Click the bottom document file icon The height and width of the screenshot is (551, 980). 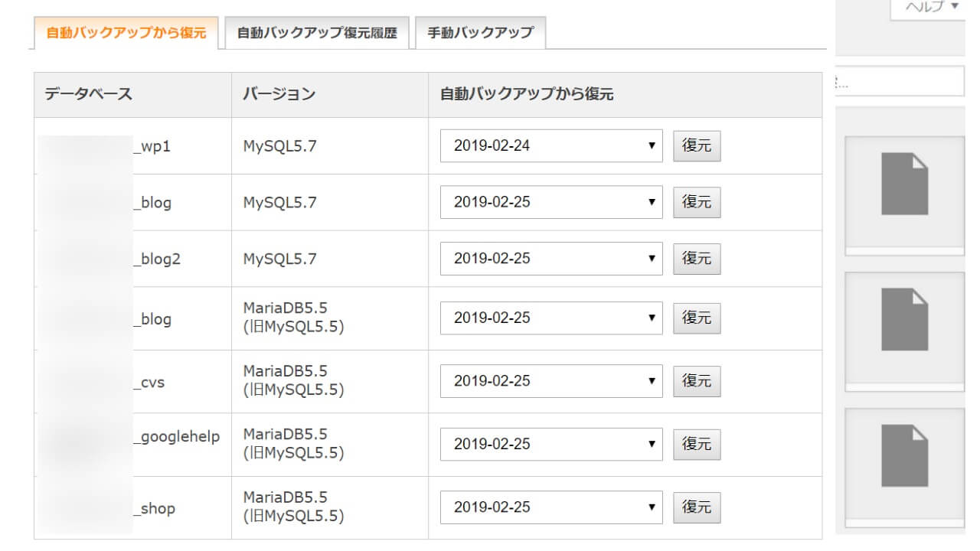click(904, 455)
